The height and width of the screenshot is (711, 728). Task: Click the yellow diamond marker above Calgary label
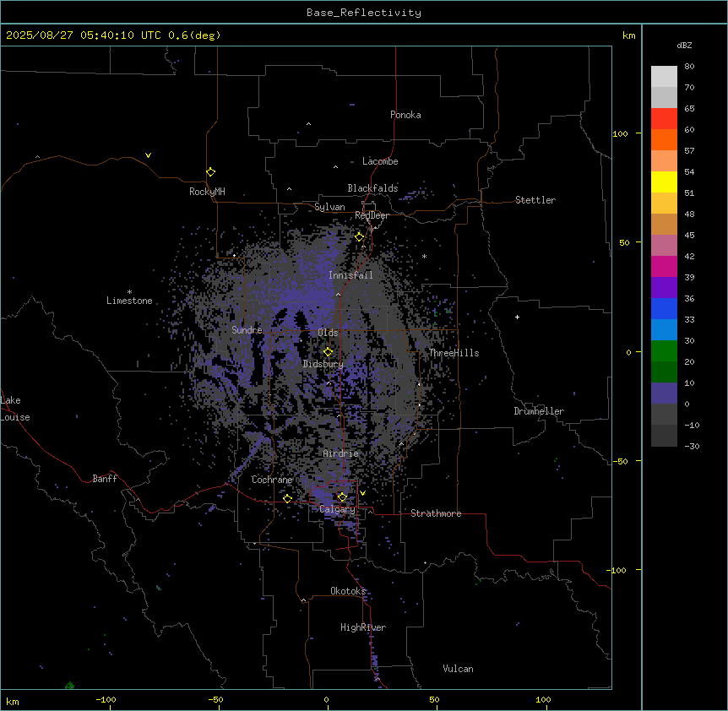(x=342, y=497)
